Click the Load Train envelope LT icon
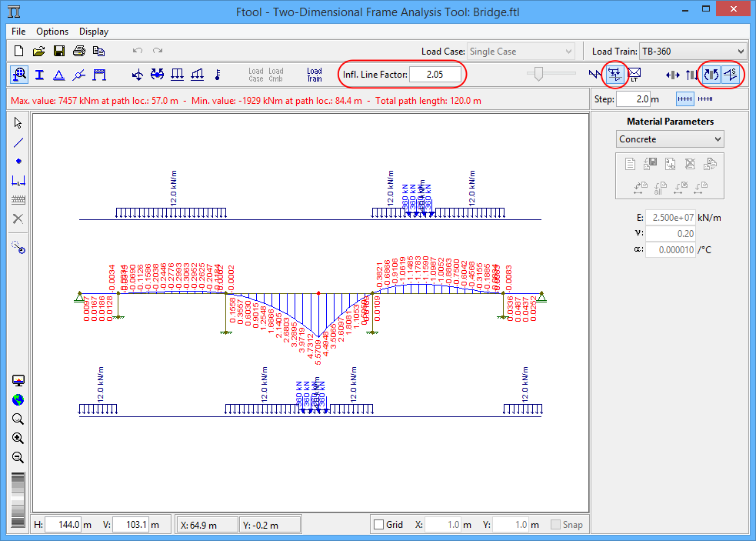The width and height of the screenshot is (756, 541). tap(635, 75)
